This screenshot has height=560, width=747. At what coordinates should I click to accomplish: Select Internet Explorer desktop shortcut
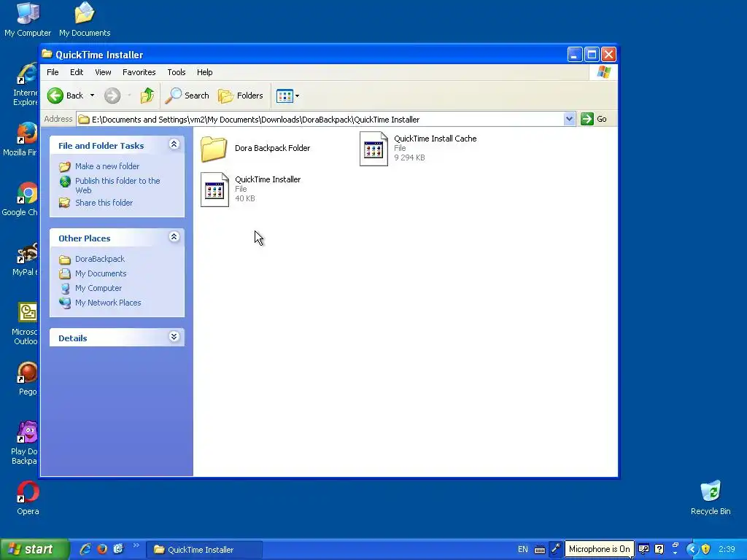coord(27,85)
